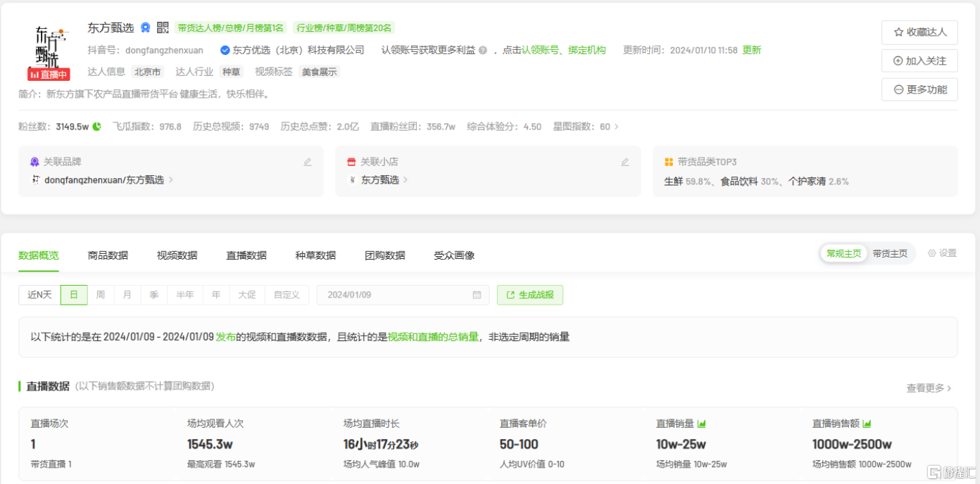The width and height of the screenshot is (980, 484).
Task: Switch to 商品数据 tab
Action: click(x=108, y=255)
